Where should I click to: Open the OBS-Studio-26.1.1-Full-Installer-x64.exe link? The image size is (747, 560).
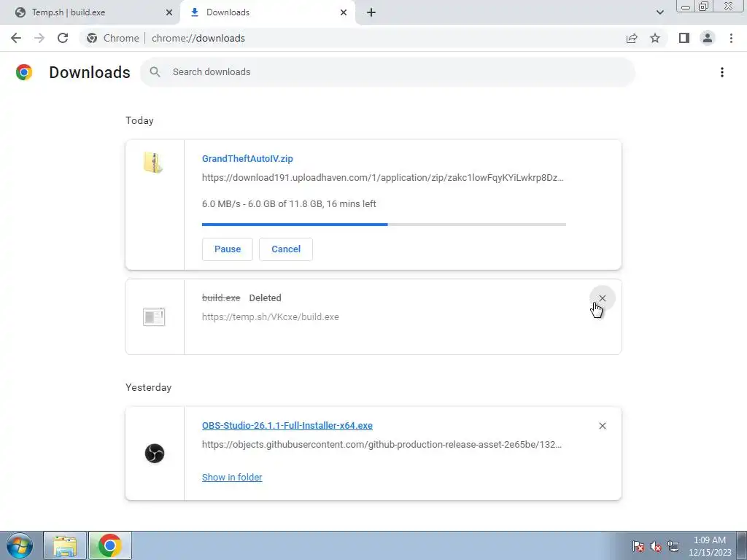[x=287, y=425]
